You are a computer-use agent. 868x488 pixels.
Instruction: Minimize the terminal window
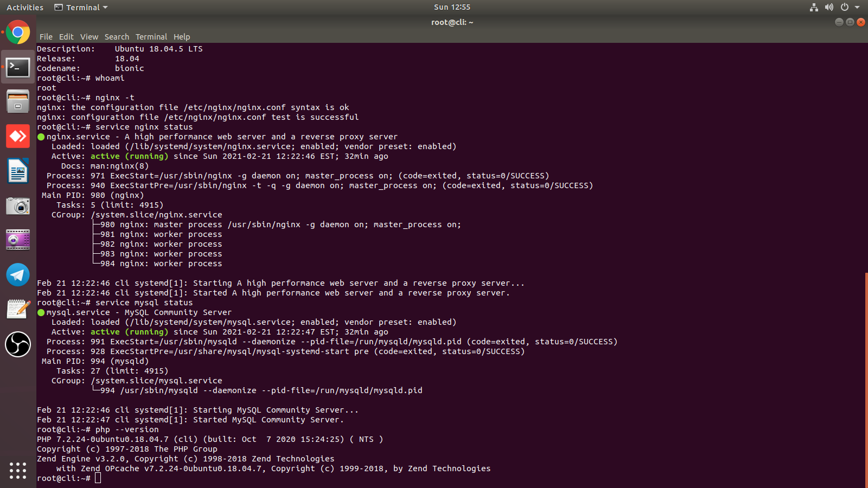(x=839, y=22)
